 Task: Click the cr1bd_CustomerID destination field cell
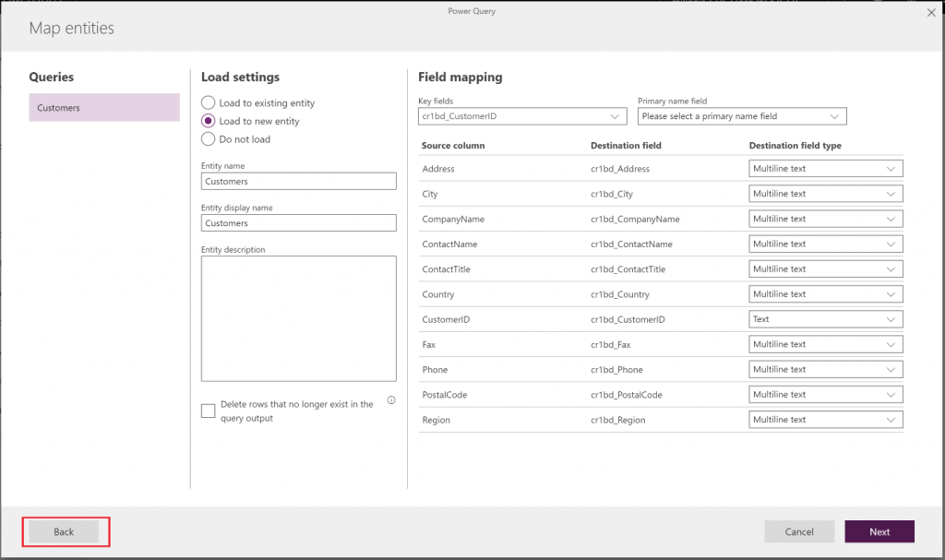click(x=628, y=319)
